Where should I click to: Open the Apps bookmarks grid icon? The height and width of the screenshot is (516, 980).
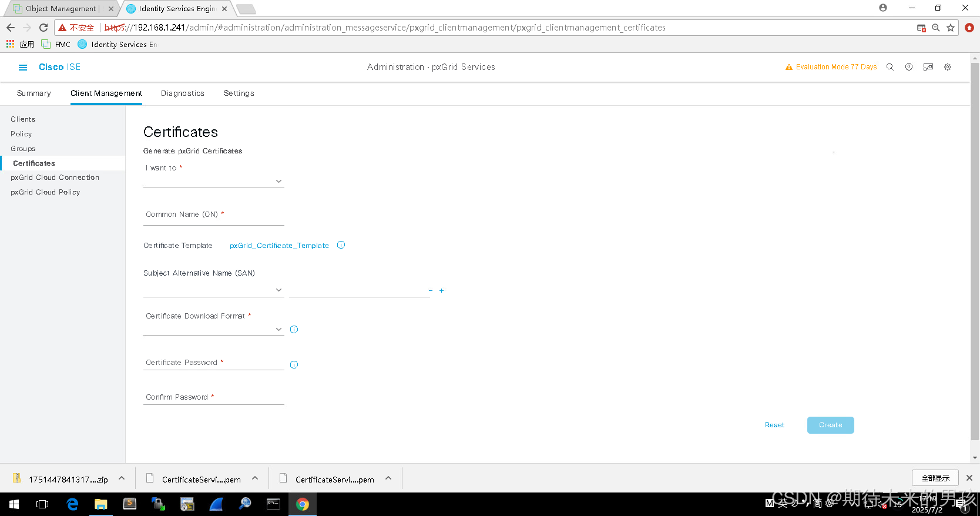pyautogui.click(x=10, y=44)
